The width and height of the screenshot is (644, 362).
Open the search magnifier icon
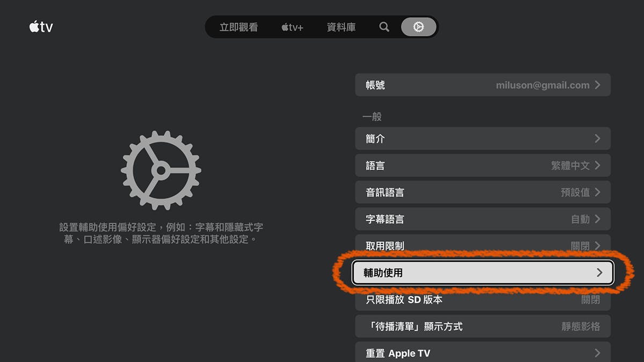tap(384, 27)
